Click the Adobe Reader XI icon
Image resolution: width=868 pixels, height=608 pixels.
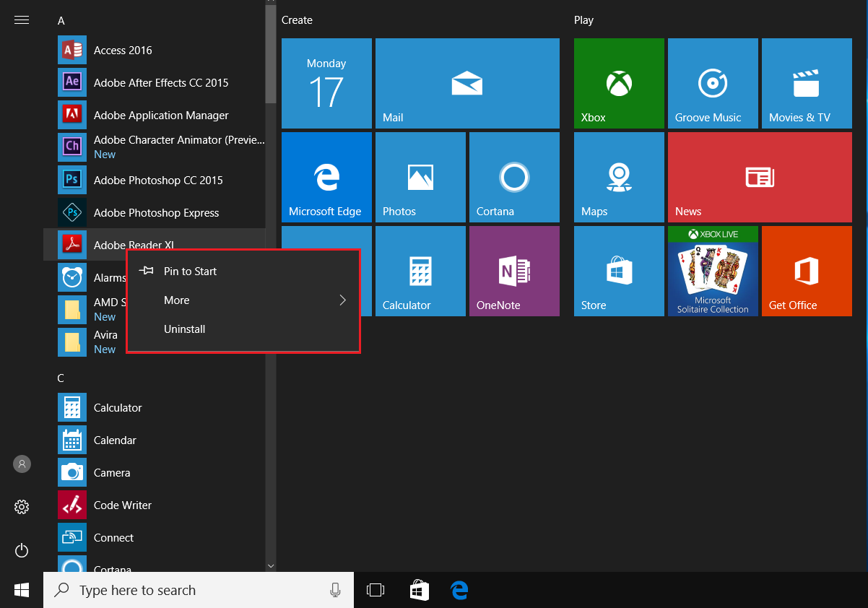(x=71, y=245)
